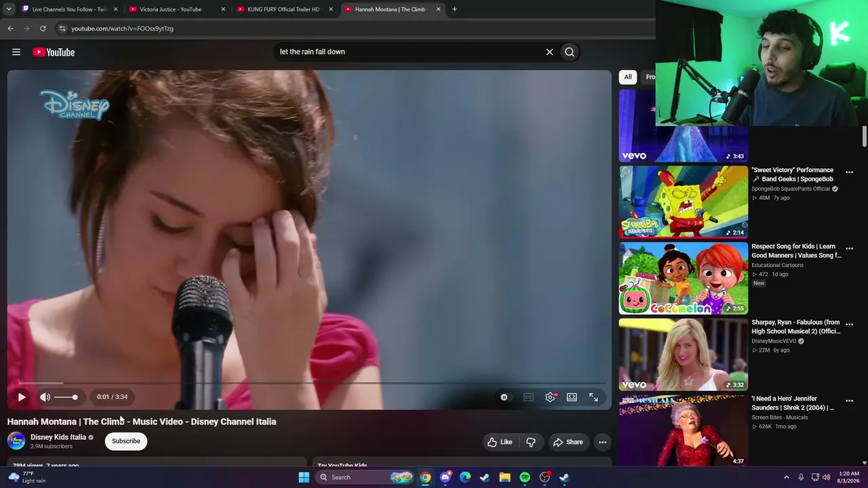Viewport: 868px width, 488px height.
Task: Click the search magnifier button
Action: [570, 52]
